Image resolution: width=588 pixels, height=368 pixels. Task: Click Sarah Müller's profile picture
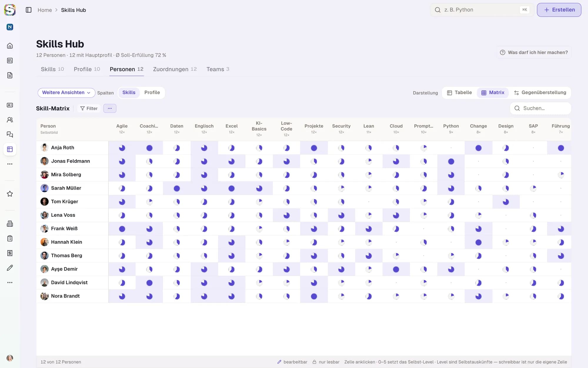(x=44, y=188)
